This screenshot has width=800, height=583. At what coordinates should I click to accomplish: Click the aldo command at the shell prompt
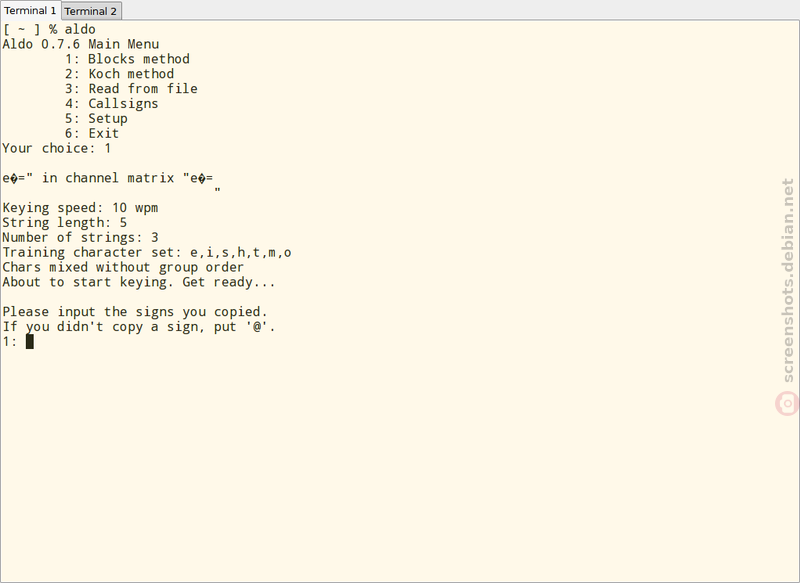80,29
